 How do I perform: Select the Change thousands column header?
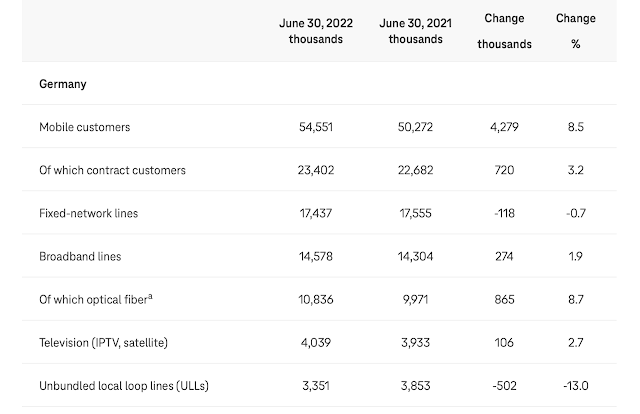(504, 31)
